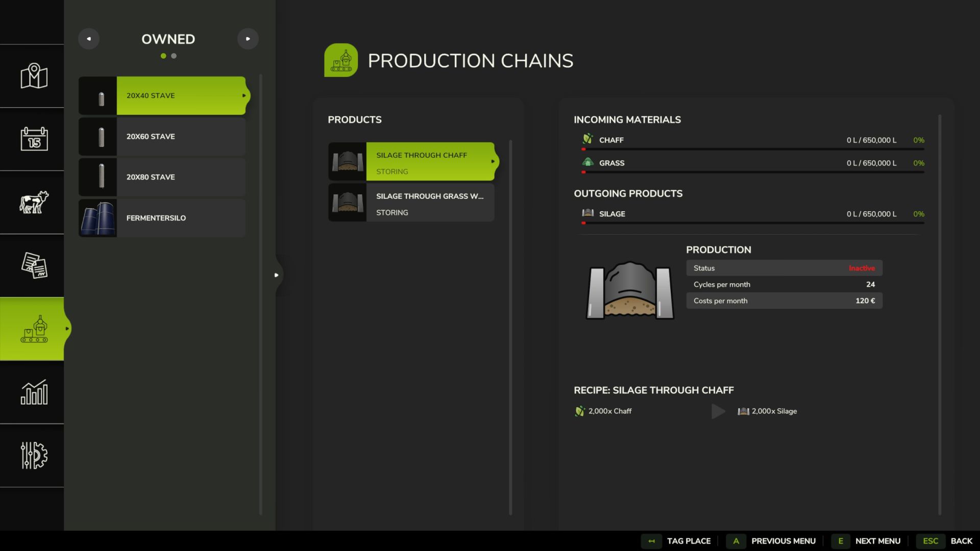Go to previous Owned page arrow

tap(89, 39)
